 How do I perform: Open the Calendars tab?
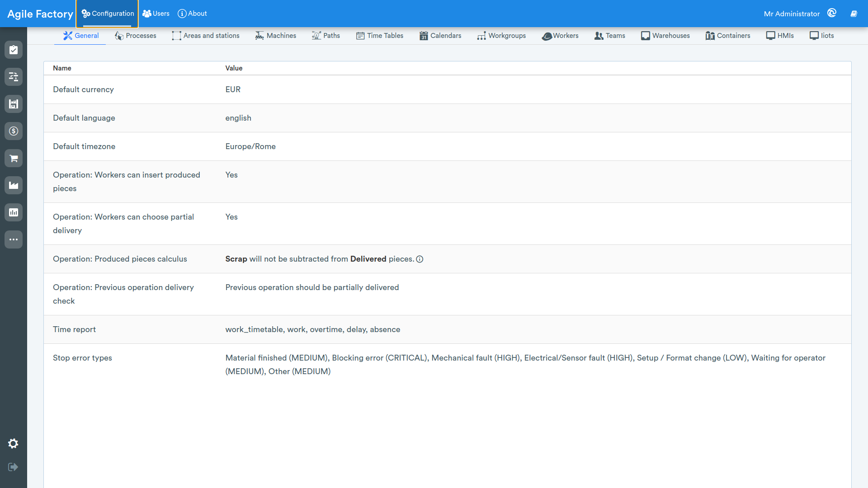coord(440,36)
